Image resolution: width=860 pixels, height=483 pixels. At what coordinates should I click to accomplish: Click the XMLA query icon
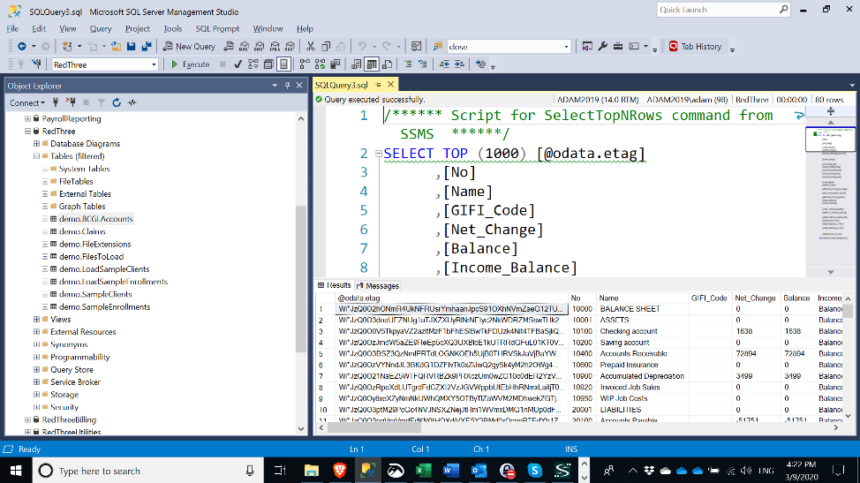(275, 47)
